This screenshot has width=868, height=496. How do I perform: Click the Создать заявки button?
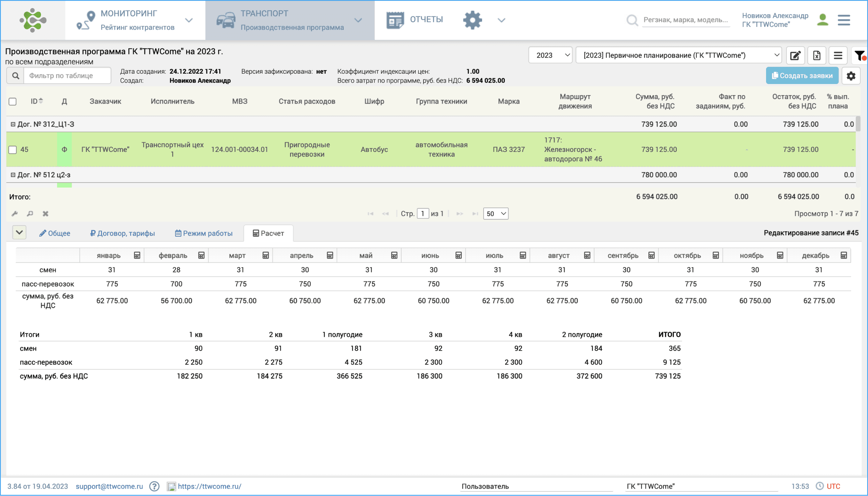(802, 76)
